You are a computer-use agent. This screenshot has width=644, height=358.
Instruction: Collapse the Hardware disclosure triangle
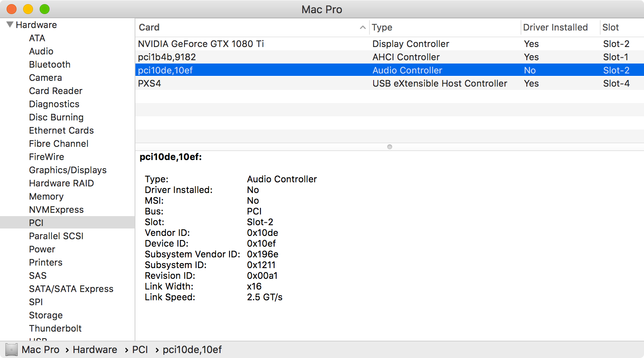tap(10, 25)
